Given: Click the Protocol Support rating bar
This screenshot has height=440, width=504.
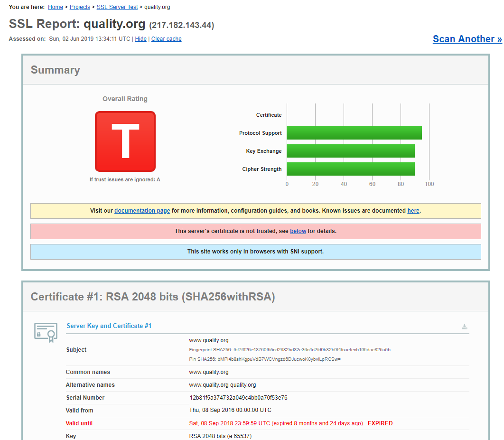Looking at the screenshot, I should pyautogui.click(x=354, y=133).
